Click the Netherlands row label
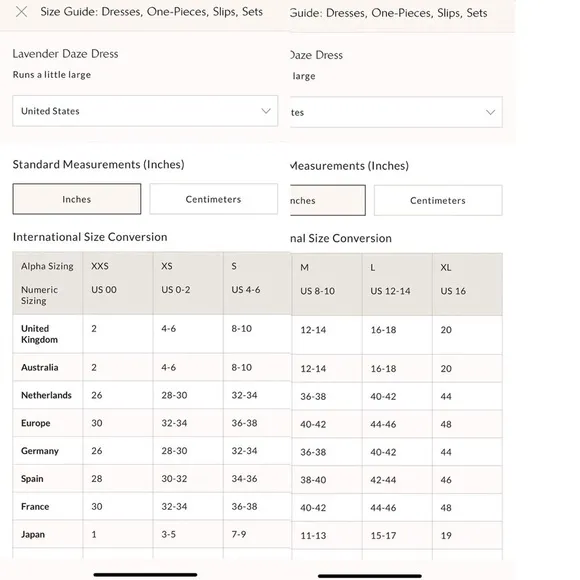The width and height of the screenshot is (580, 580). 46,395
